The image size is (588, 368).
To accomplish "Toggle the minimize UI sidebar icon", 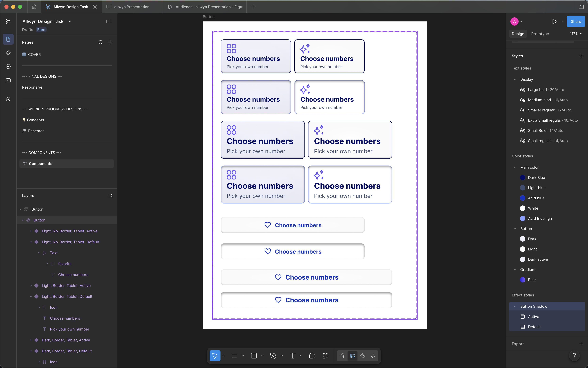I will pyautogui.click(x=109, y=21).
